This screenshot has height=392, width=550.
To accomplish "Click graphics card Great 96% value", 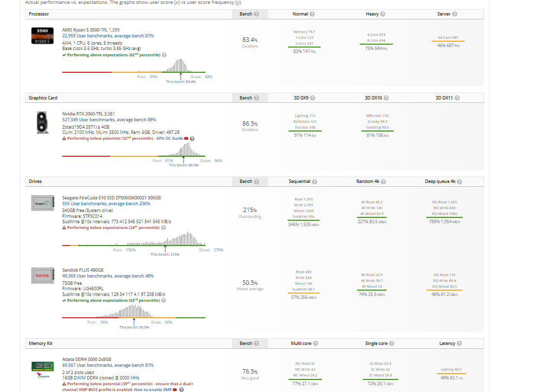I will 218,161.
